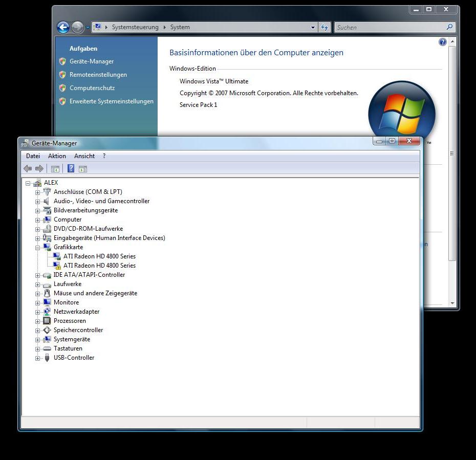Click Systemsteuerung in the address breadcrumb
The height and width of the screenshot is (460, 476).
click(x=135, y=27)
